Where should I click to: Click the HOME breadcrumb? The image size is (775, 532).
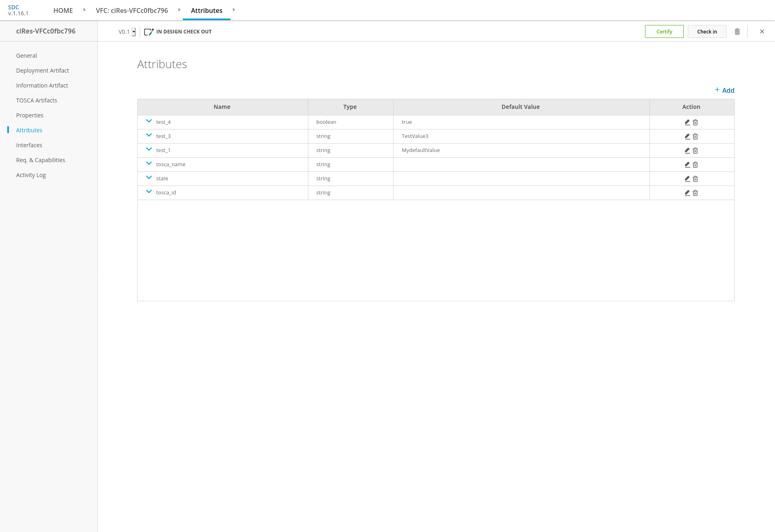click(63, 10)
